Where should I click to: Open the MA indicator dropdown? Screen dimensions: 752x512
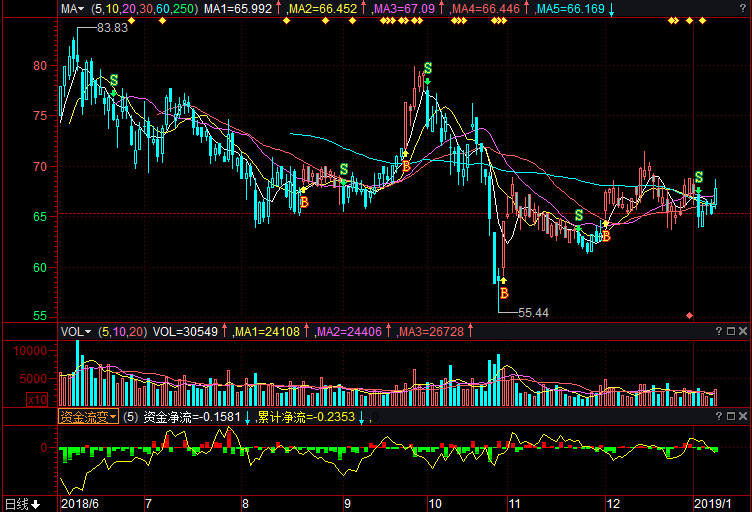[x=72, y=9]
